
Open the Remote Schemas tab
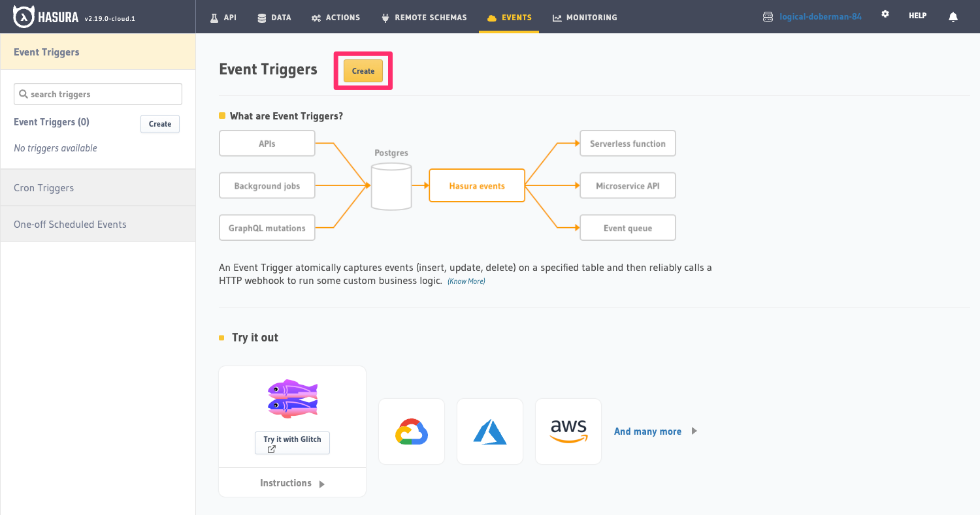[425, 18]
